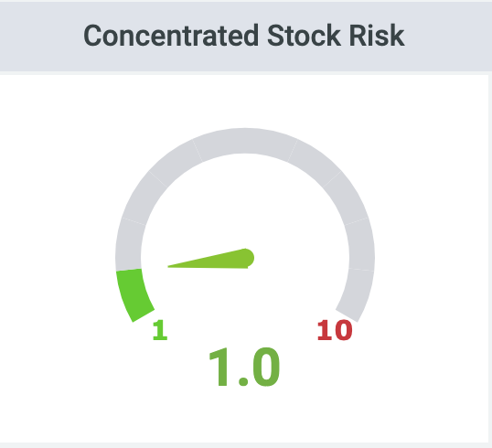Select the red maximum label 10
The height and width of the screenshot is (448, 492).
coord(335,330)
